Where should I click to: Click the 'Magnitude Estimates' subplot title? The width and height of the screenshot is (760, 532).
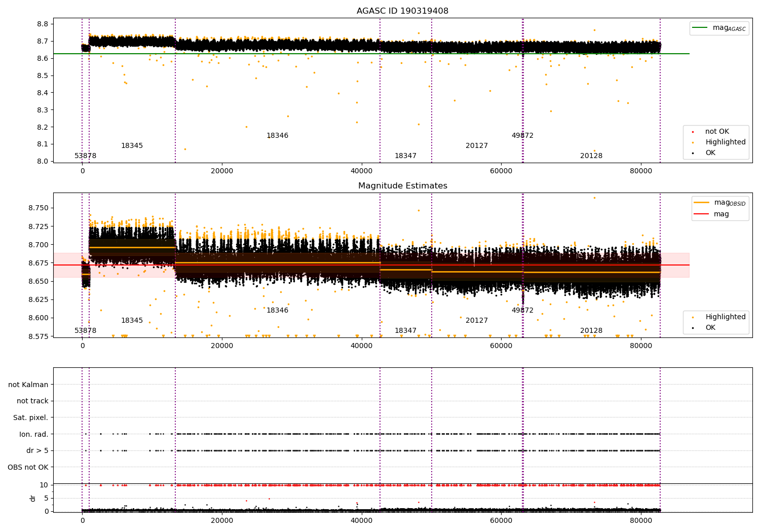(x=402, y=186)
